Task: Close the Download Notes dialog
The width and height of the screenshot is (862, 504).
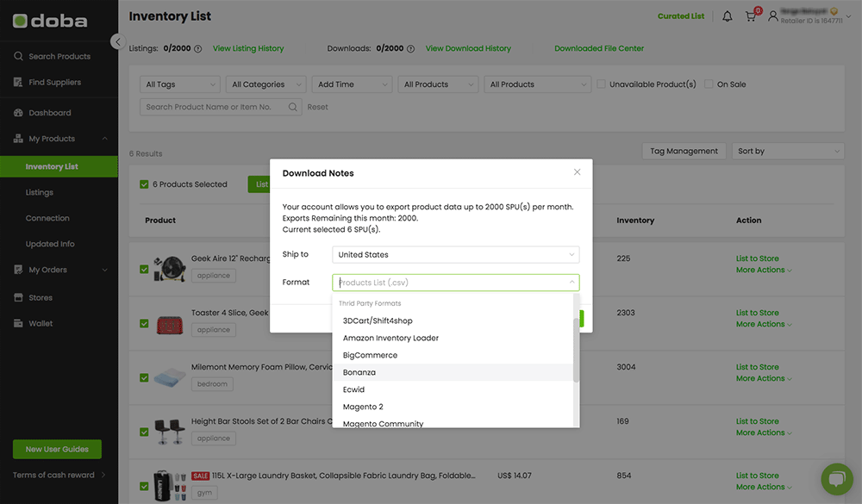Action: click(x=577, y=172)
